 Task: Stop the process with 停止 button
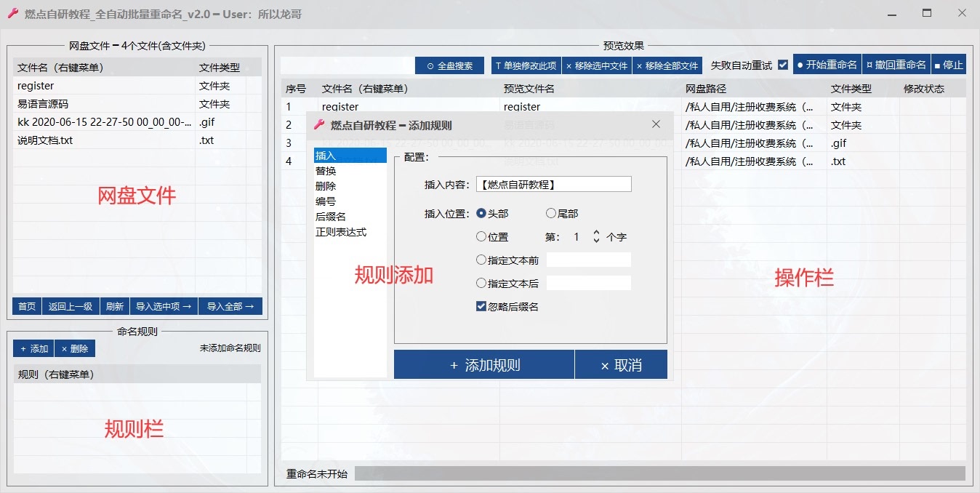(949, 65)
